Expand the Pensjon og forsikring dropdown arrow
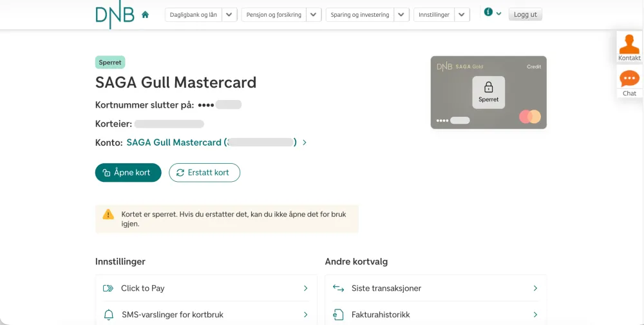The width and height of the screenshot is (644, 325). point(314,15)
